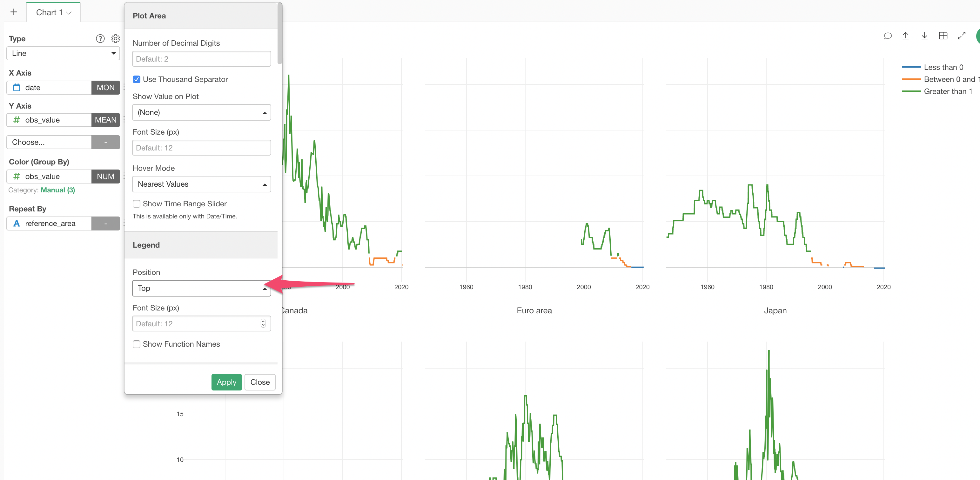Open chart settings gear icon

[x=116, y=38]
